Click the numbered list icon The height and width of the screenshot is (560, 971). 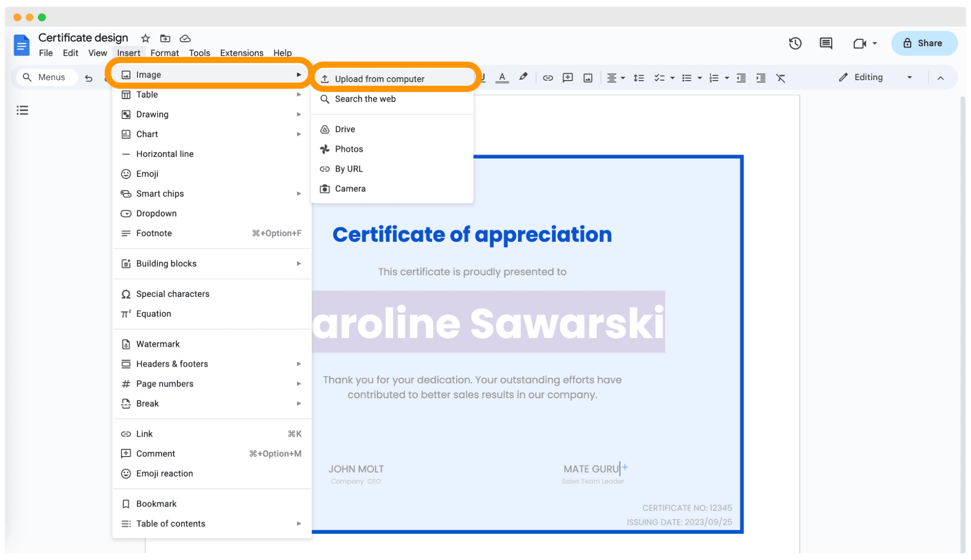tap(714, 78)
